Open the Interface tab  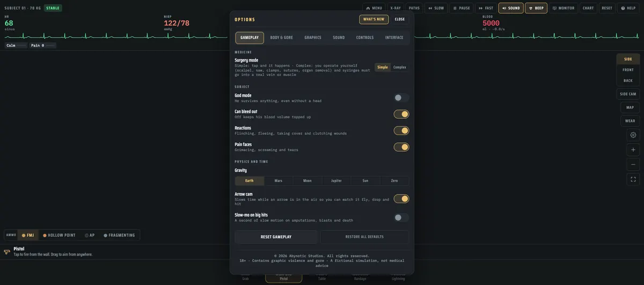pos(394,38)
